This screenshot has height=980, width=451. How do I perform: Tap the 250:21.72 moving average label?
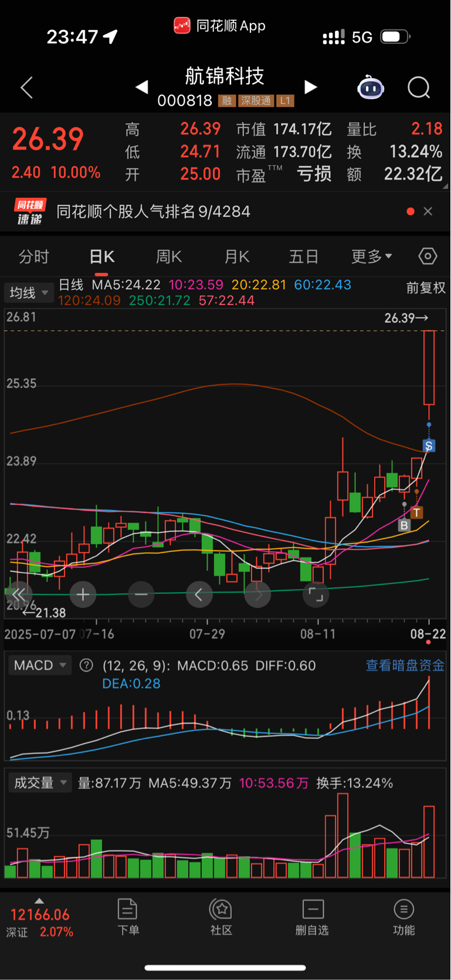(160, 300)
